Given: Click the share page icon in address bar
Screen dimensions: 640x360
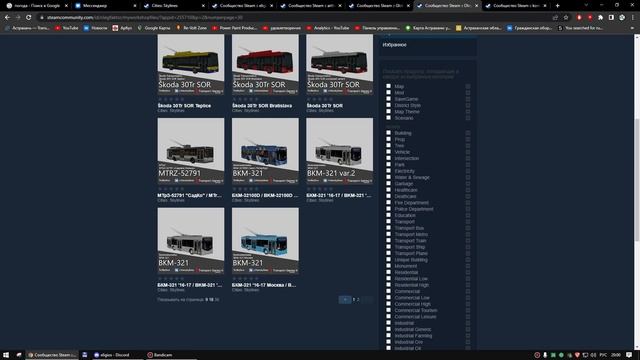Looking at the screenshot, I should pyautogui.click(x=555, y=18).
